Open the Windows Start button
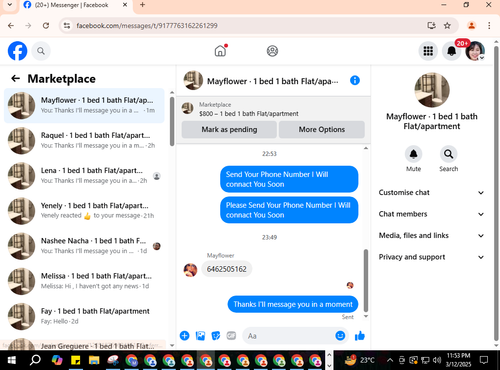Image resolution: width=500 pixels, height=370 pixels. tap(12, 360)
